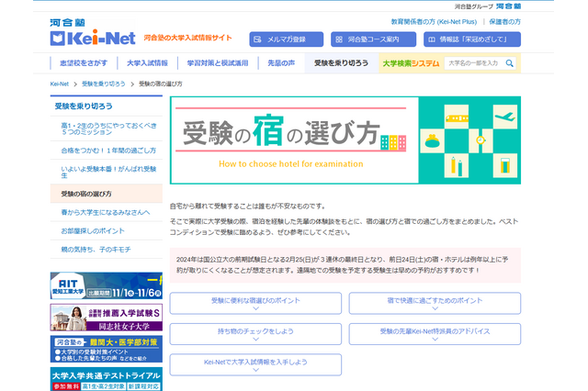Open the 先輩の声 menu
Viewport: 588px width, 391px height.
point(281,63)
